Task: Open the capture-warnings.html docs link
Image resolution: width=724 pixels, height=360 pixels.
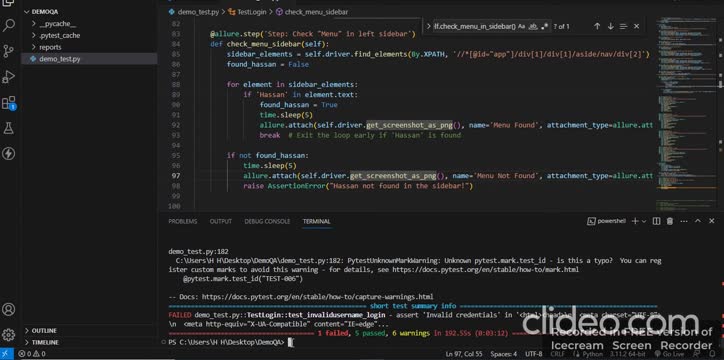Action: [x=318, y=297]
